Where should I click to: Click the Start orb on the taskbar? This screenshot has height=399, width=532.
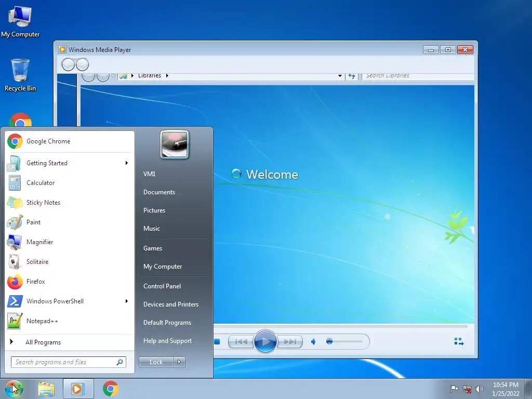tap(14, 389)
